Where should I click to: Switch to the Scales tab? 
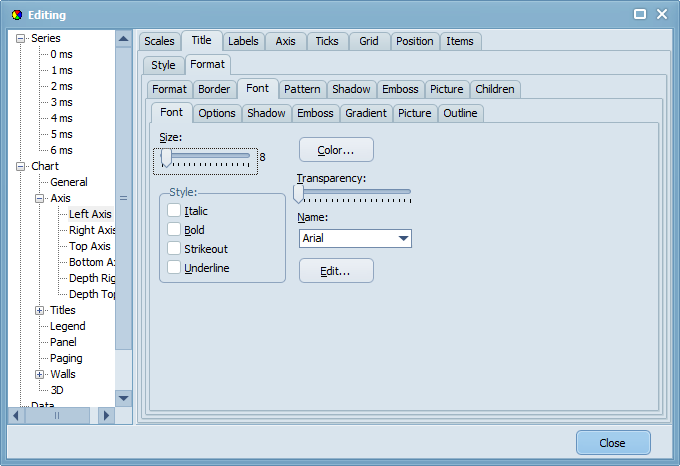[x=159, y=41]
